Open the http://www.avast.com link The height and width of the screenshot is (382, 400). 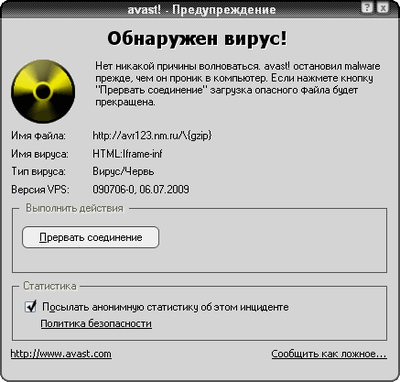[61, 354]
